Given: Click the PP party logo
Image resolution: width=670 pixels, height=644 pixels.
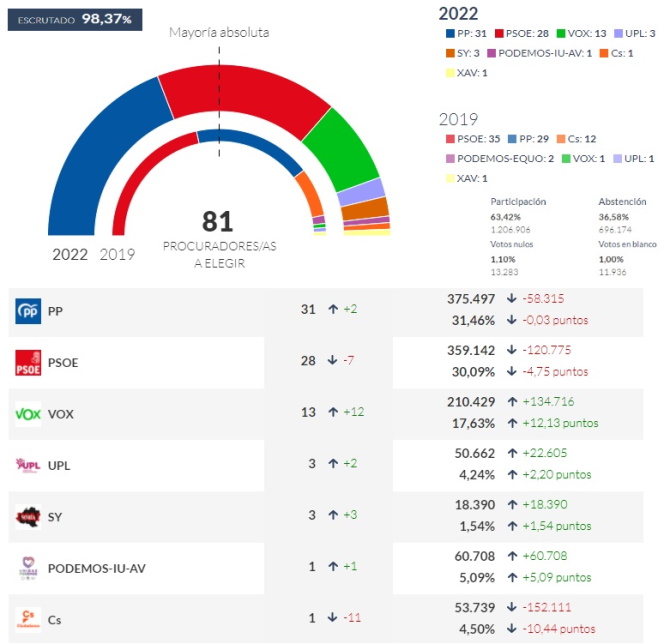Looking at the screenshot, I should [28, 312].
